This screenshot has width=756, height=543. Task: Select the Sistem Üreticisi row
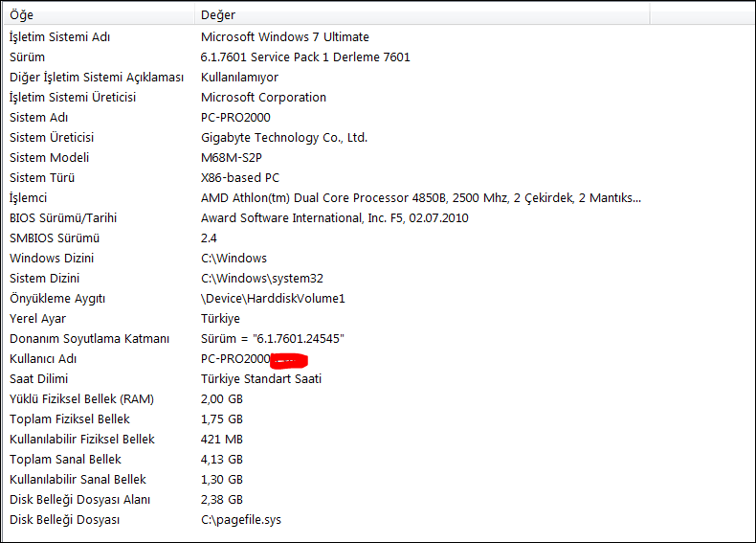(x=54, y=137)
